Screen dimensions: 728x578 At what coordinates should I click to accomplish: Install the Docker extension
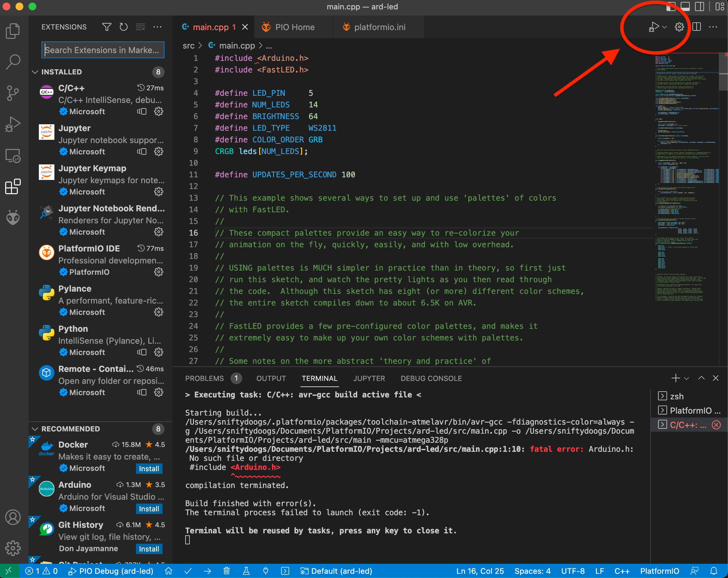tap(149, 468)
